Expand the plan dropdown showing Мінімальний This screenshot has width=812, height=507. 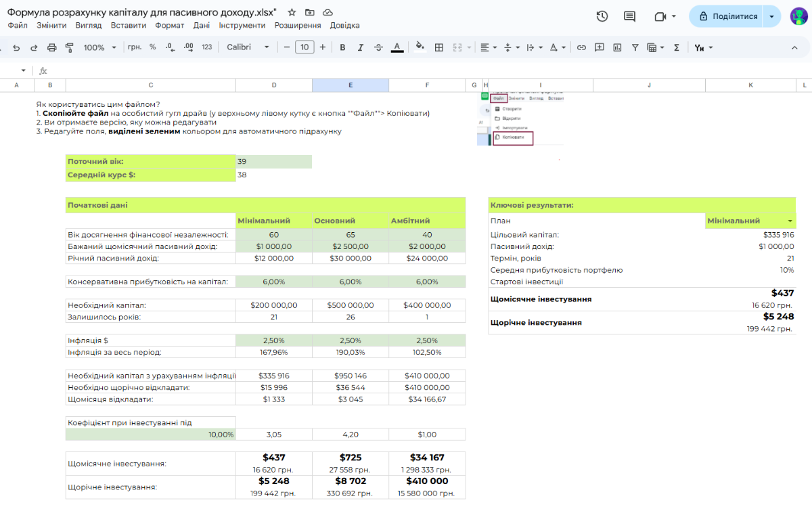pos(790,221)
